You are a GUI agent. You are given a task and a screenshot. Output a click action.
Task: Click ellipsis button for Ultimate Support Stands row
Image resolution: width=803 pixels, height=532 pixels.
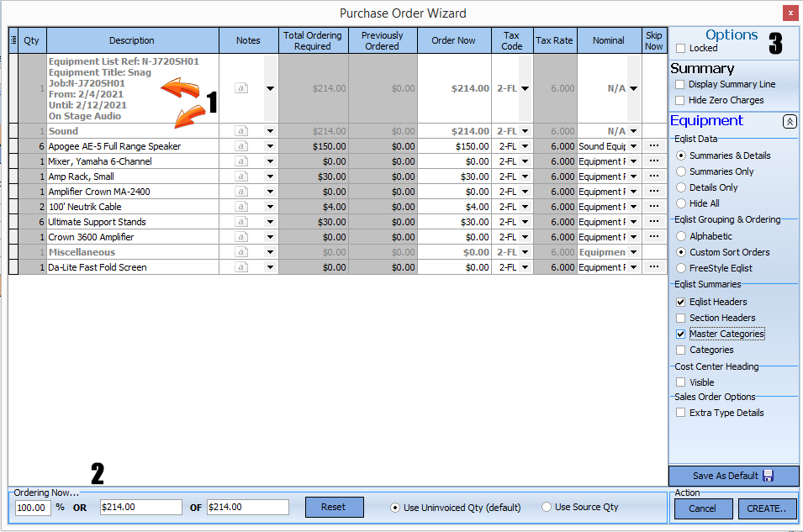tap(653, 222)
